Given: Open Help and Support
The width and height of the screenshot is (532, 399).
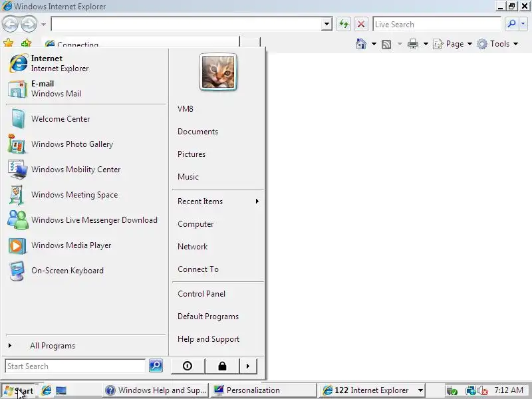Looking at the screenshot, I should click(217, 339).
